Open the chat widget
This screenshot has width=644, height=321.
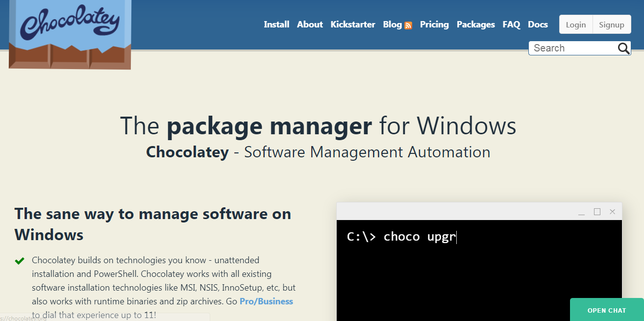(607, 310)
